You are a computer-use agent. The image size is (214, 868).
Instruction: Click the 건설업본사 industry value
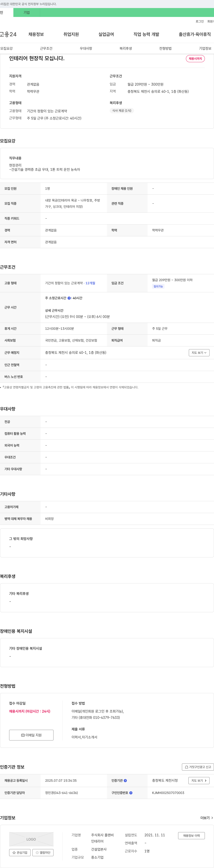tap(99, 849)
